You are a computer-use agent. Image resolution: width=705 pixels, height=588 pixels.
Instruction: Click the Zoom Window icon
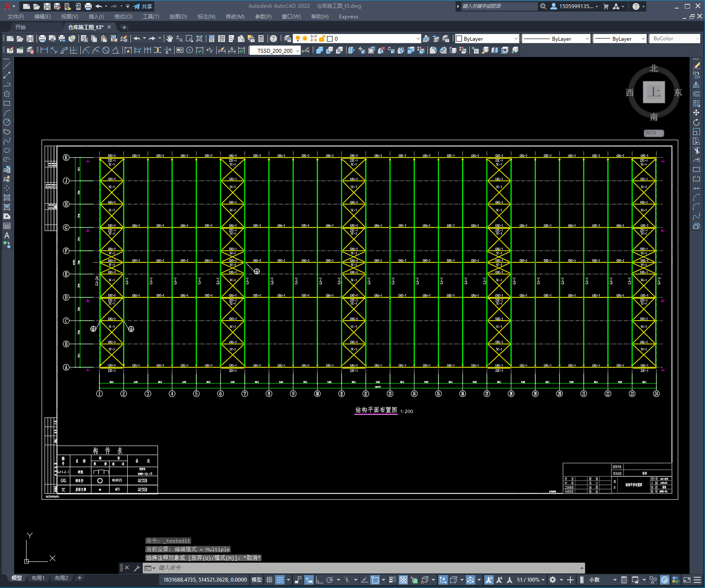[189, 39]
